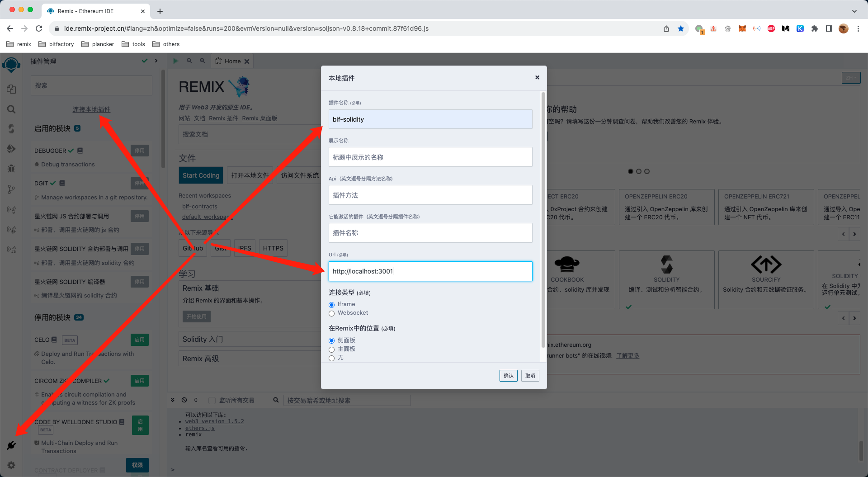Select 侧面板 location radio button
The height and width of the screenshot is (477, 868).
pyautogui.click(x=331, y=340)
